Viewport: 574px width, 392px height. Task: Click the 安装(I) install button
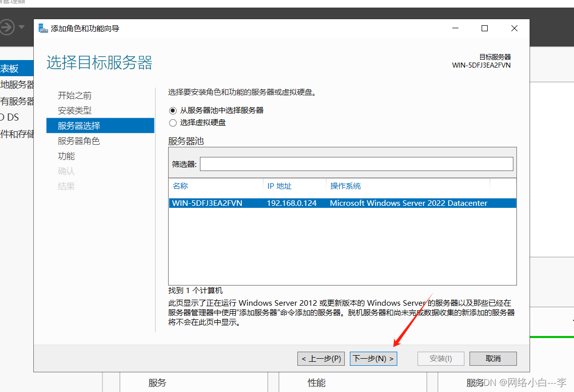[441, 359]
